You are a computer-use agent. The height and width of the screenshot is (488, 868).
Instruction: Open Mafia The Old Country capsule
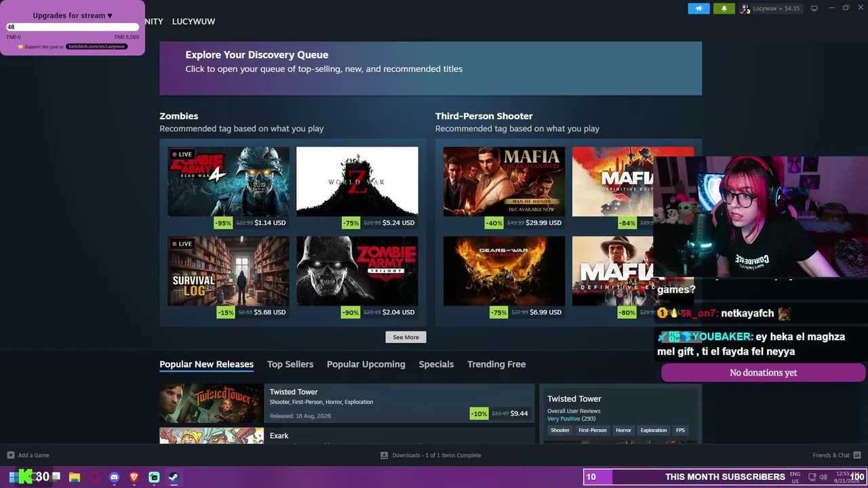pos(504,182)
